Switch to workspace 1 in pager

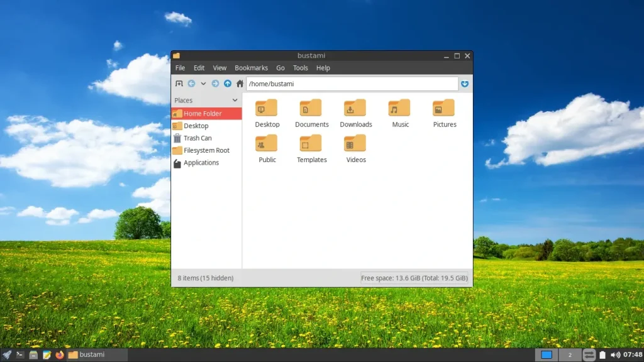tap(547, 354)
